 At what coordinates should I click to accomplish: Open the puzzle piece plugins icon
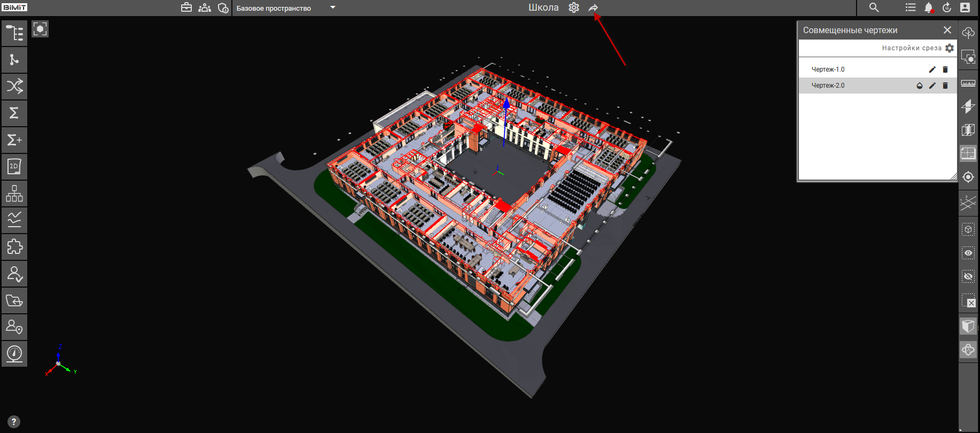[14, 247]
